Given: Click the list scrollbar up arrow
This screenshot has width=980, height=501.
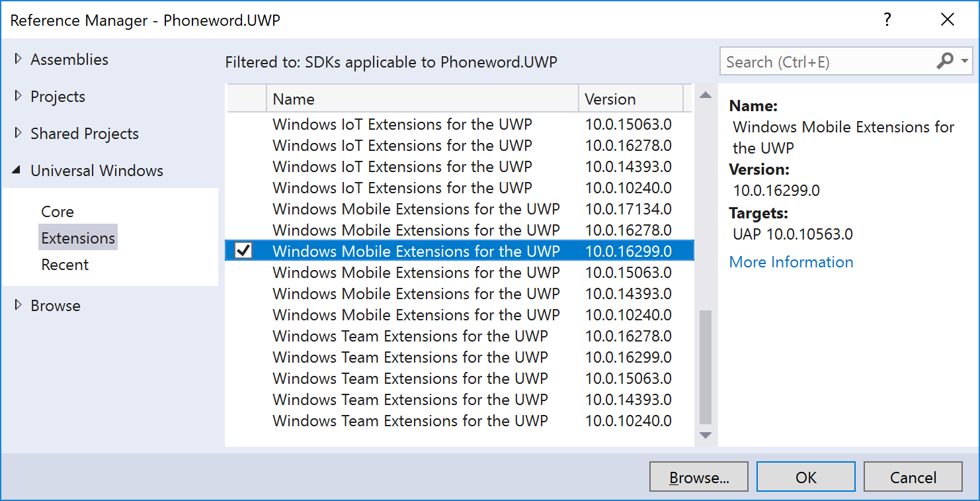Looking at the screenshot, I should tap(706, 95).
